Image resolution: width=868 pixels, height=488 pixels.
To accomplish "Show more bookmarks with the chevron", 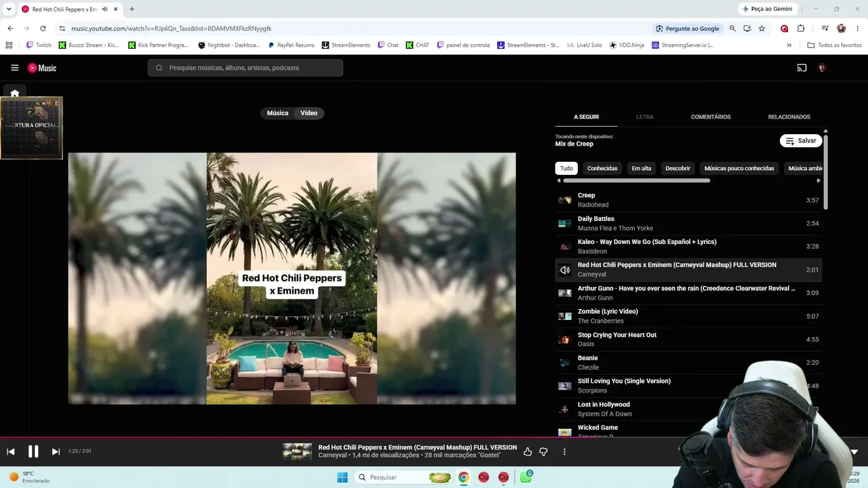I will pos(789,45).
